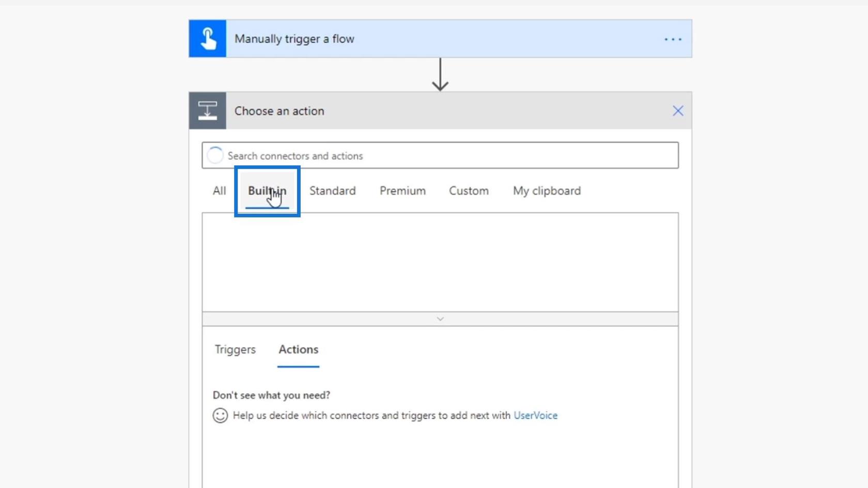Select the Standard connectors tab

click(x=333, y=191)
